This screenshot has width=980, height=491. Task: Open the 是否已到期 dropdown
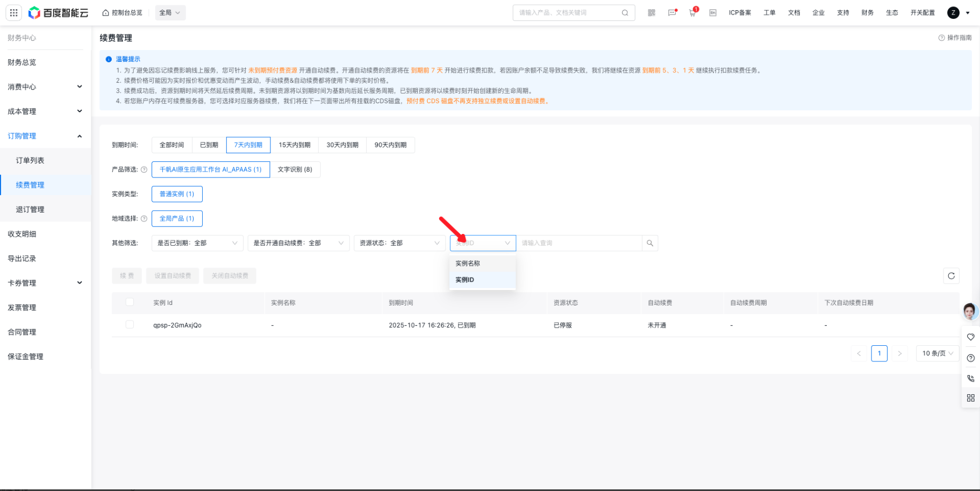pyautogui.click(x=197, y=243)
